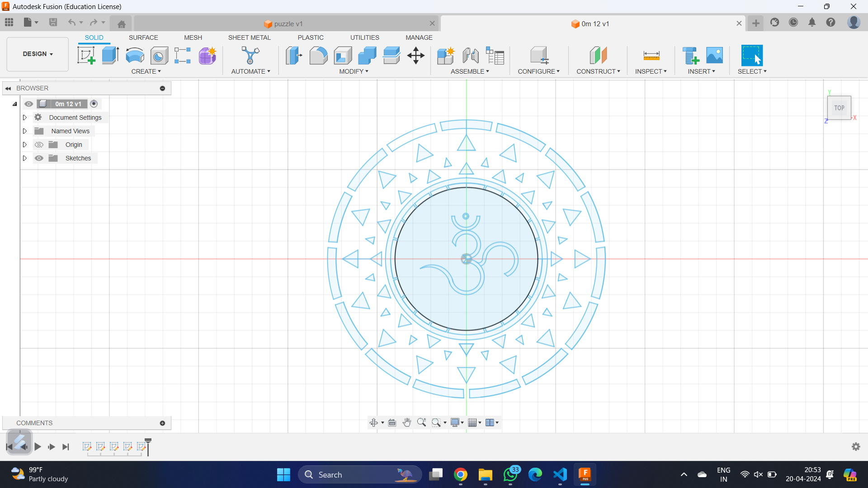The width and height of the screenshot is (868, 488).
Task: Open Google Chrome from taskbar
Action: (x=461, y=474)
